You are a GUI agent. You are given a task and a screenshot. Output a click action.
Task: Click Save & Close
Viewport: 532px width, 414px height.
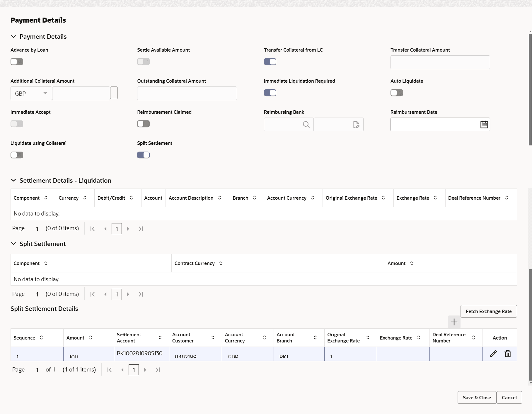tap(476, 397)
